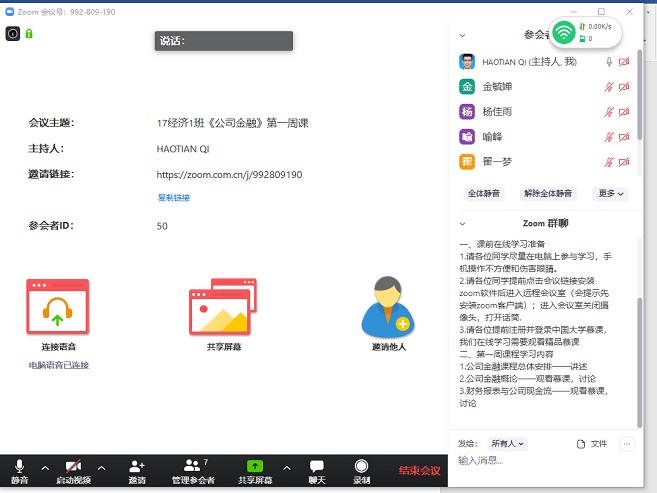Toggle 启动视频 camera on
657x493 pixels.
pyautogui.click(x=73, y=468)
